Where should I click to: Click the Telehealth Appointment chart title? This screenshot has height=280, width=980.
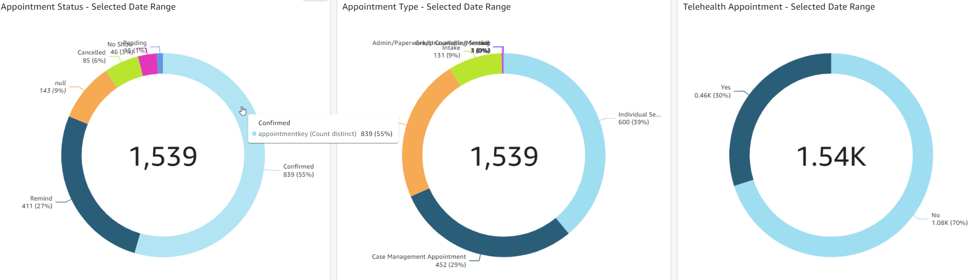(778, 7)
